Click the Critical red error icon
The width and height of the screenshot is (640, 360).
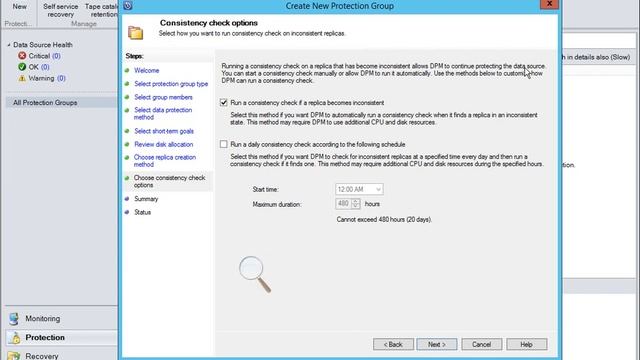[22, 56]
